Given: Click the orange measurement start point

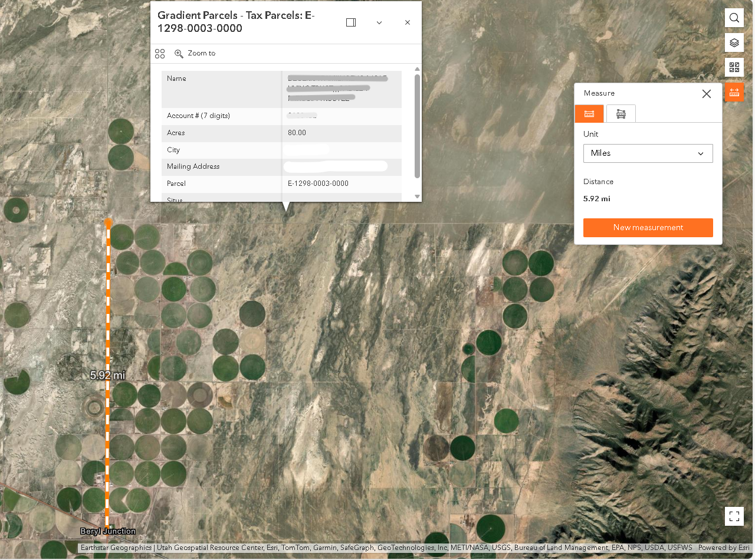Looking at the screenshot, I should [x=108, y=223].
